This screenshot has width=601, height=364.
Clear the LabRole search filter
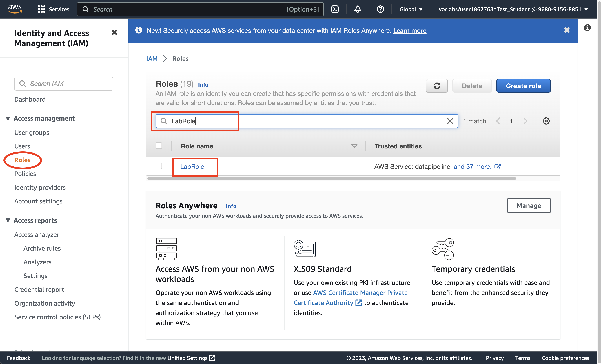point(450,121)
